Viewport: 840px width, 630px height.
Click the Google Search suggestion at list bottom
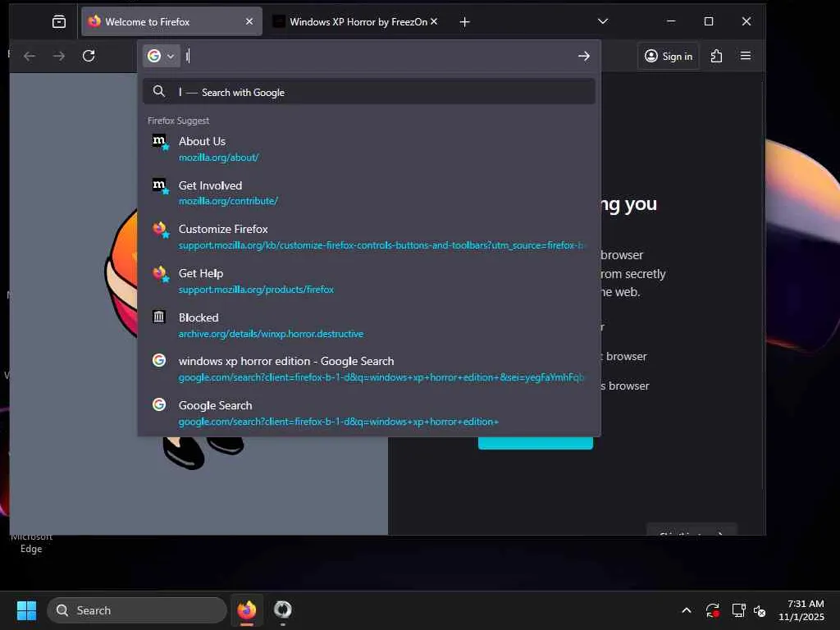tap(368, 413)
